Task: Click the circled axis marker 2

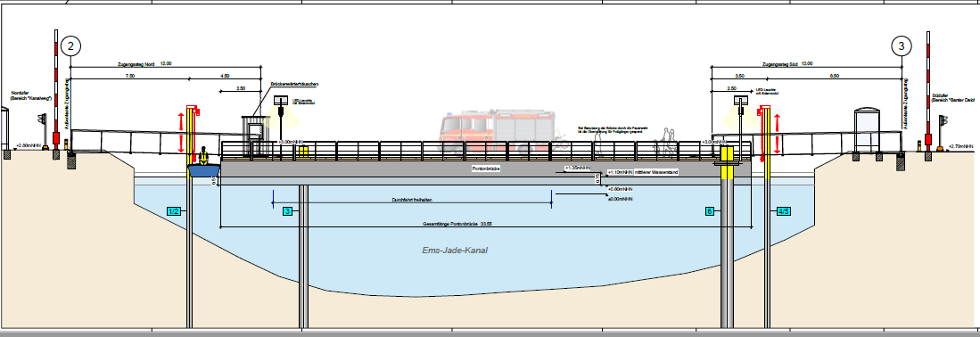Action: click(71, 45)
